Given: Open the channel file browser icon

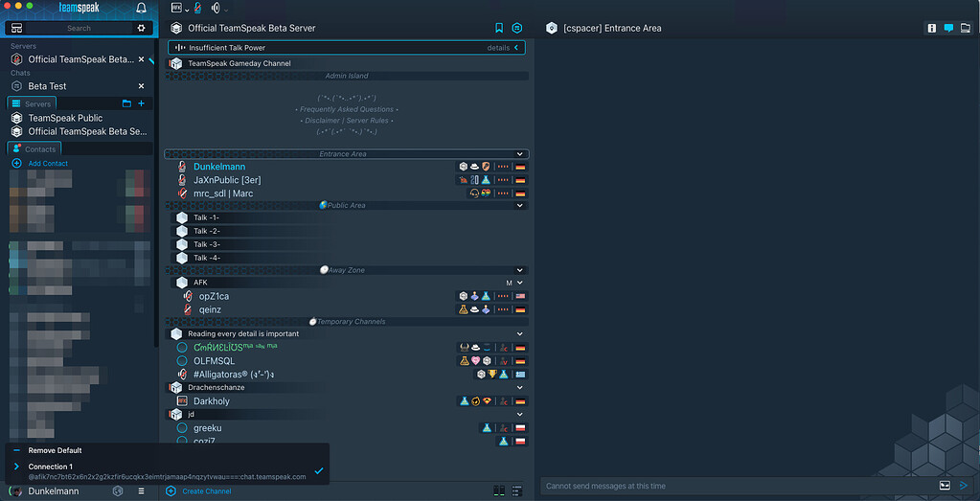Looking at the screenshot, I should click(965, 28).
